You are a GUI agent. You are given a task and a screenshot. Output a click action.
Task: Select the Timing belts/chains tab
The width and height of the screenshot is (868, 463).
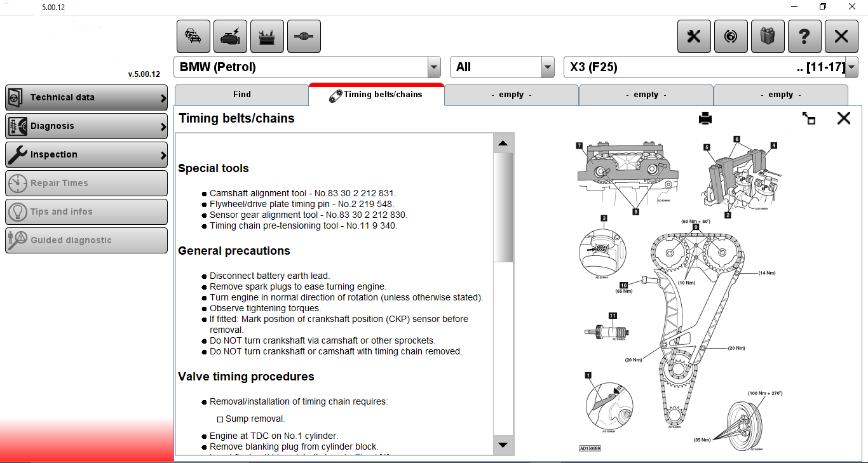[x=376, y=95]
